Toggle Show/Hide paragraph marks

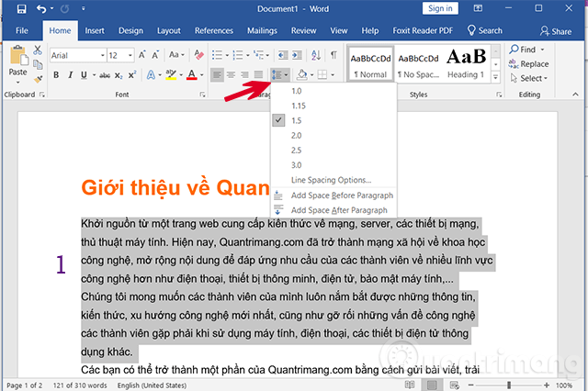(334, 55)
